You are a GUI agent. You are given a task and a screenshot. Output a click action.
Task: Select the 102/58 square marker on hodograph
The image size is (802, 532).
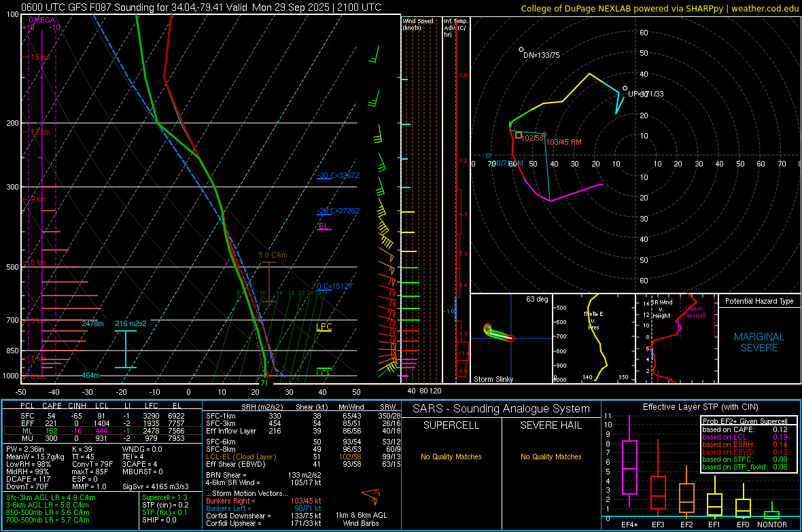tap(519, 136)
